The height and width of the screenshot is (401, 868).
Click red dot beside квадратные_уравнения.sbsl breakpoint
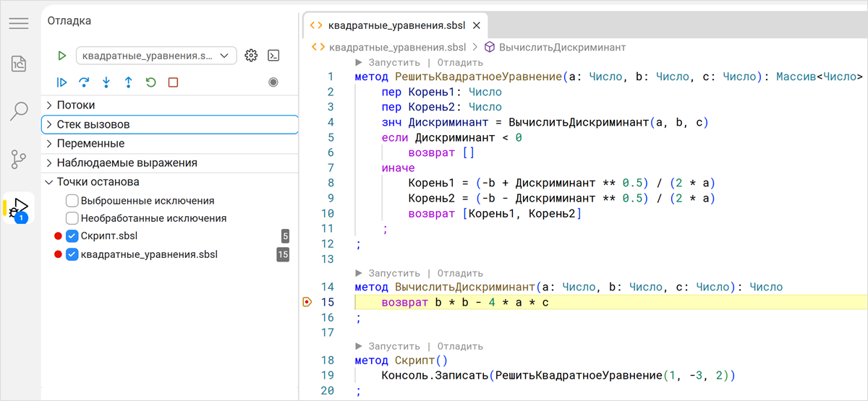(58, 254)
